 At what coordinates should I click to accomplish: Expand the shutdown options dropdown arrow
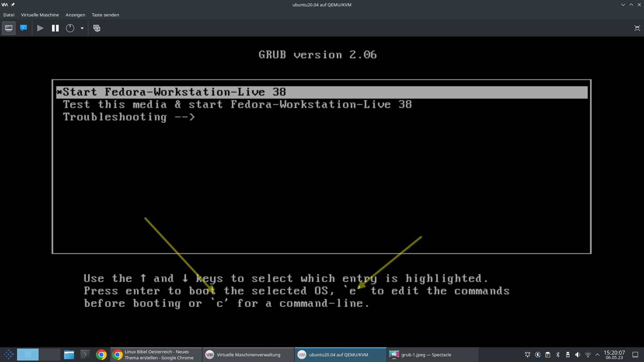click(82, 28)
